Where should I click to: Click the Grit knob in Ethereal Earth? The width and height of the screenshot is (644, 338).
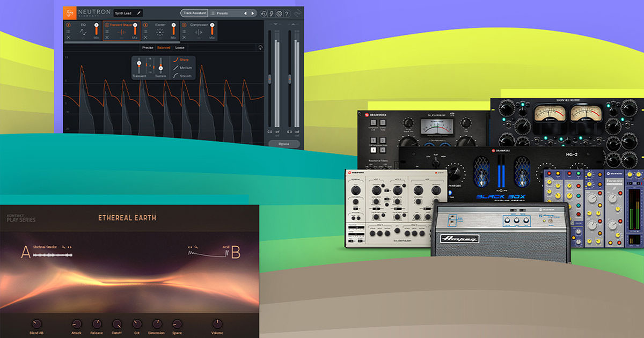point(137,324)
